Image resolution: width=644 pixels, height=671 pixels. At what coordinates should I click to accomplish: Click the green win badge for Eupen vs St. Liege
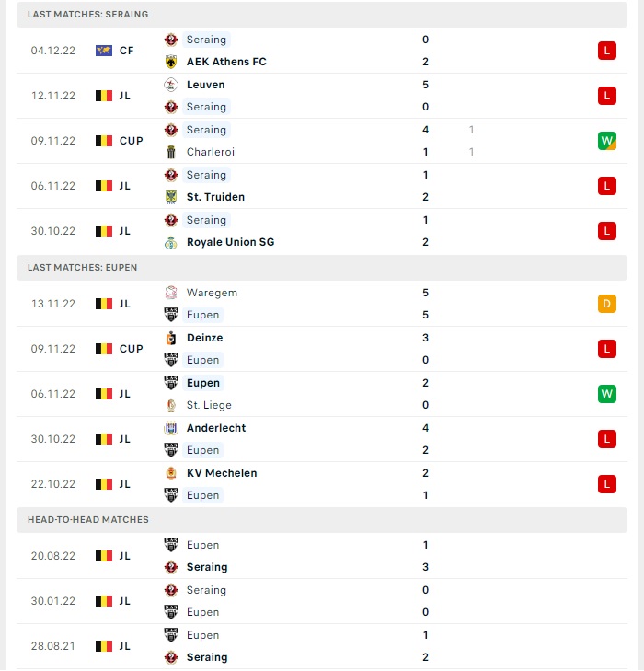click(x=607, y=394)
